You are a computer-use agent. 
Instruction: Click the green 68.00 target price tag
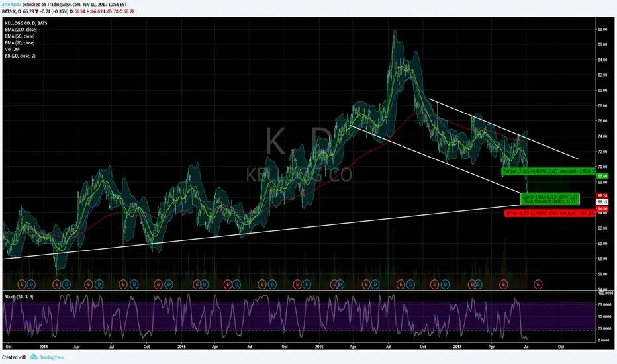602,176
